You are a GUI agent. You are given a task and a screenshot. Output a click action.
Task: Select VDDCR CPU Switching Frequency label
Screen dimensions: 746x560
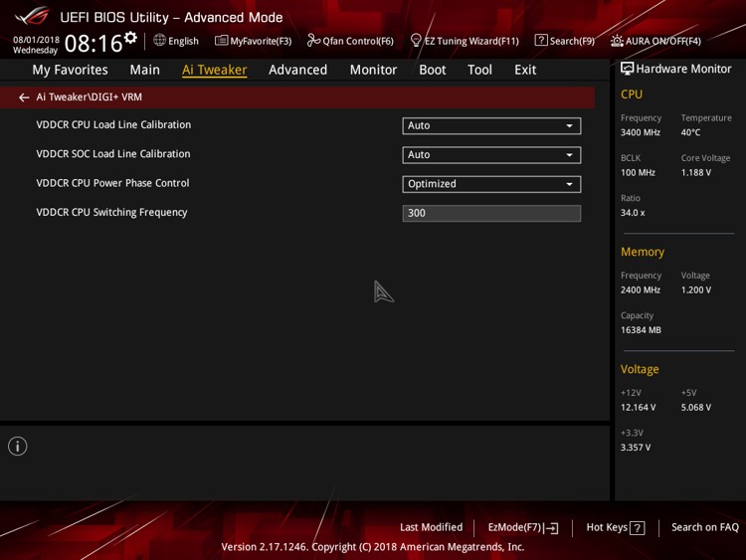pos(111,212)
